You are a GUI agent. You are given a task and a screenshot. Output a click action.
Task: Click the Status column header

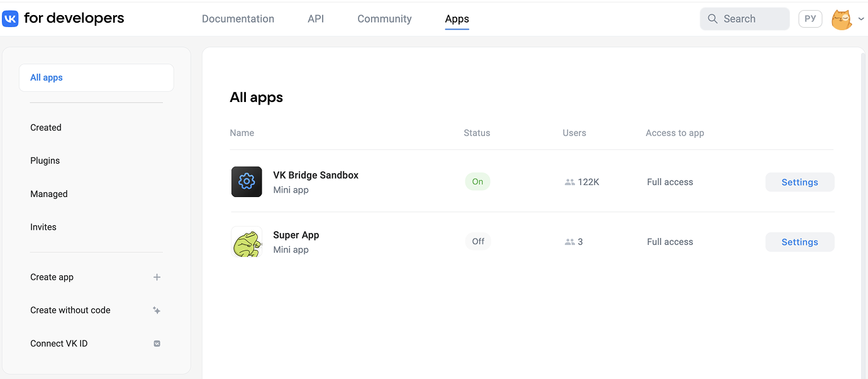pos(477,133)
